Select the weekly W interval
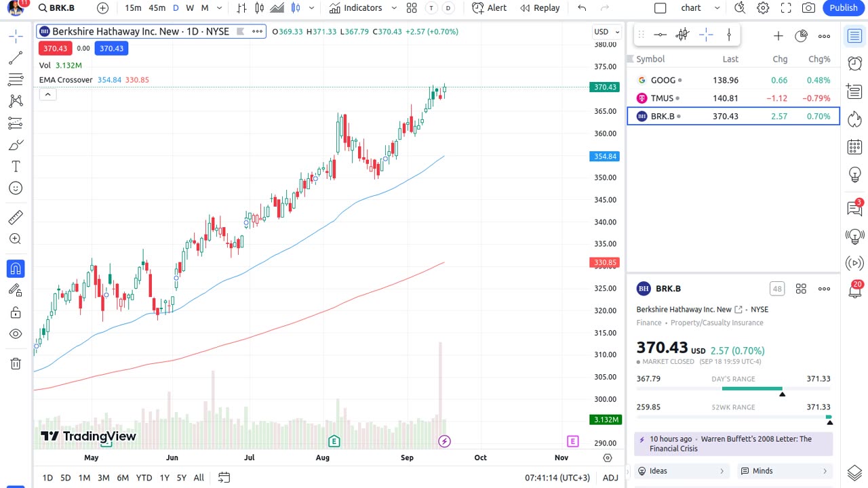The width and height of the screenshot is (868, 488). click(x=190, y=8)
